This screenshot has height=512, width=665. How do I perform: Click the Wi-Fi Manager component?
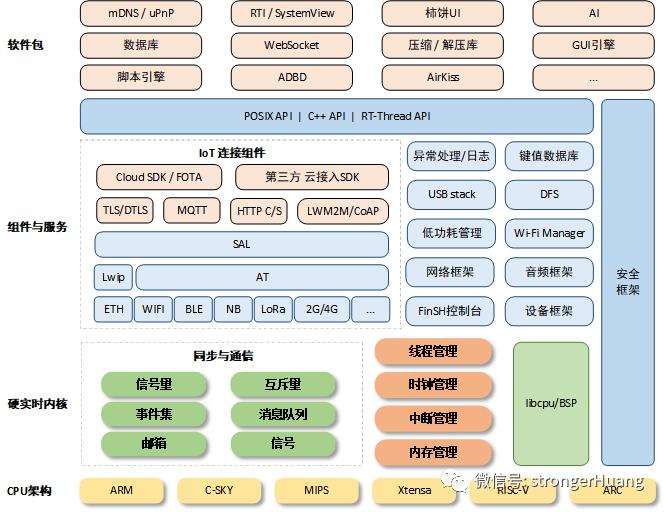(x=549, y=233)
